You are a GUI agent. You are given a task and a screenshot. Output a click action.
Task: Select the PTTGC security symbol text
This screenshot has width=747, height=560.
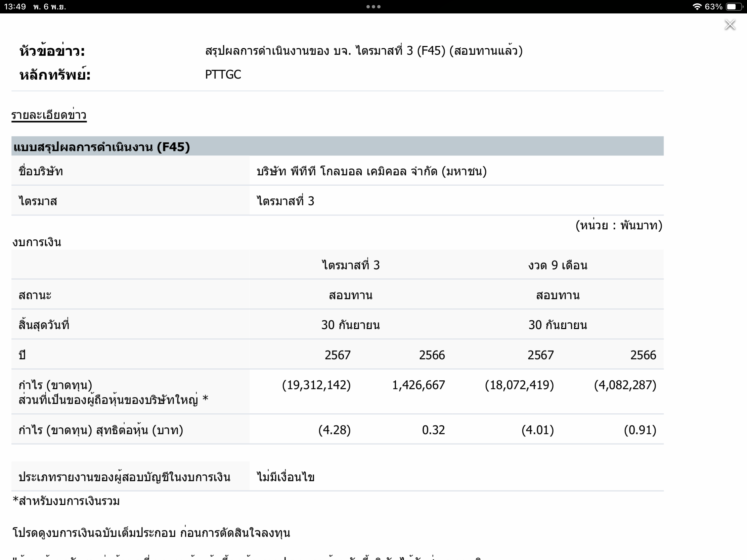point(223,75)
